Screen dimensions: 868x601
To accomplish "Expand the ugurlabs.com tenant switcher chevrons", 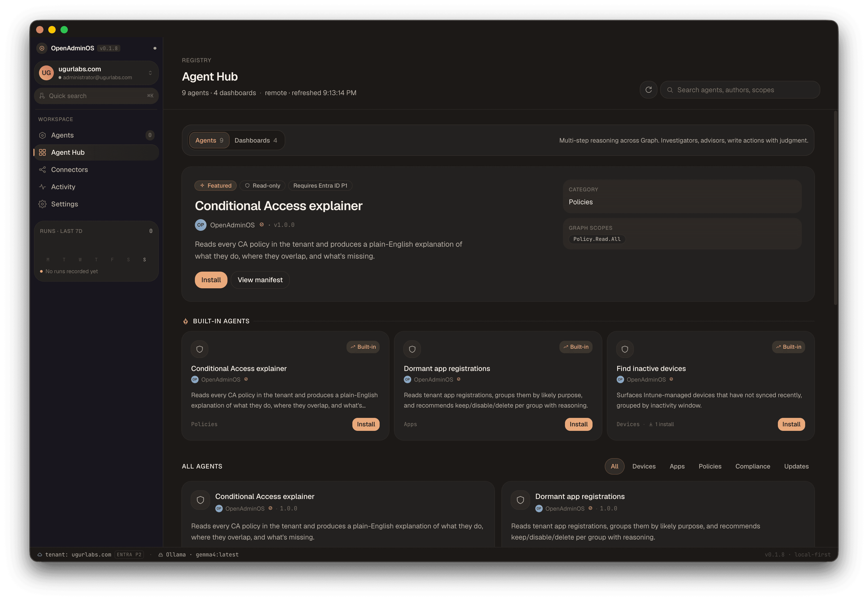I will (150, 73).
